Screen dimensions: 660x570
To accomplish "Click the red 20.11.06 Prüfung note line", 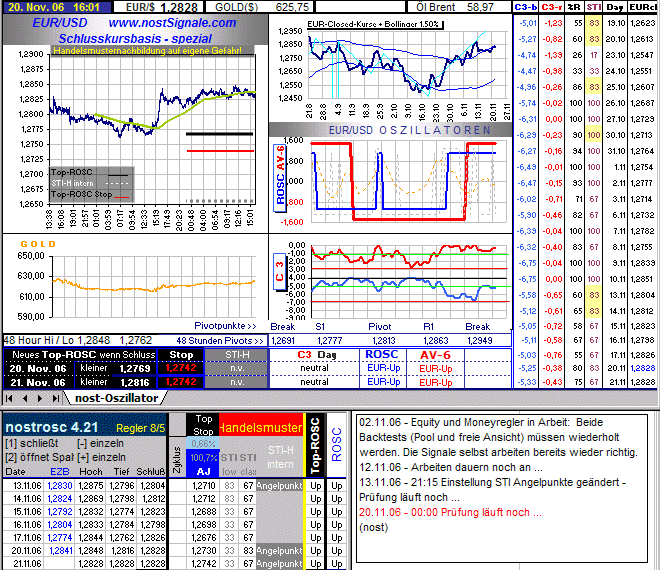I will 450,512.
